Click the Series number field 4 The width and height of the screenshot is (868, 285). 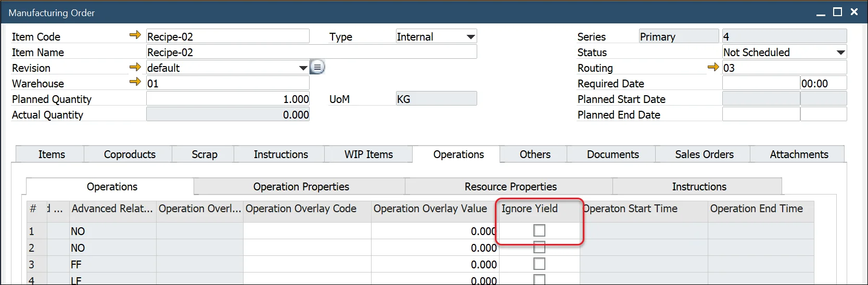(x=784, y=36)
